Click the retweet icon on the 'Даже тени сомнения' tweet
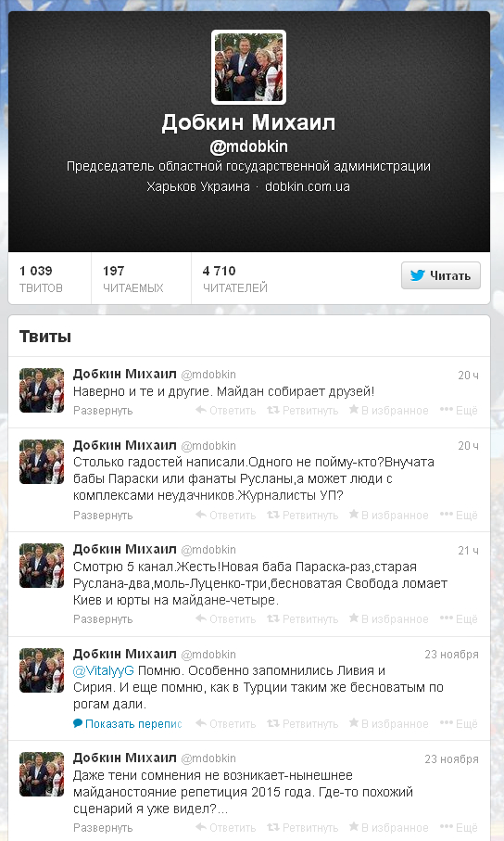 tap(273, 828)
